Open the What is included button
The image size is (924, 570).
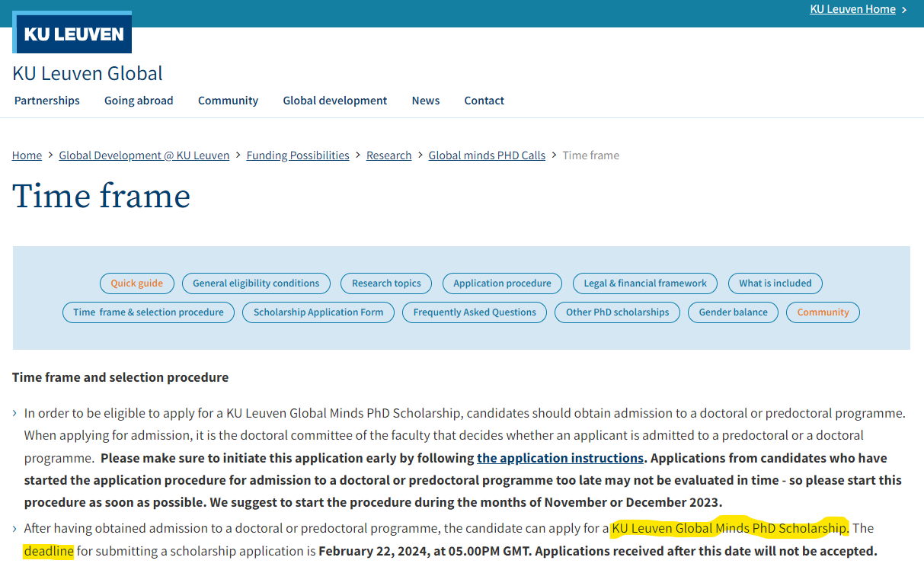(x=775, y=283)
